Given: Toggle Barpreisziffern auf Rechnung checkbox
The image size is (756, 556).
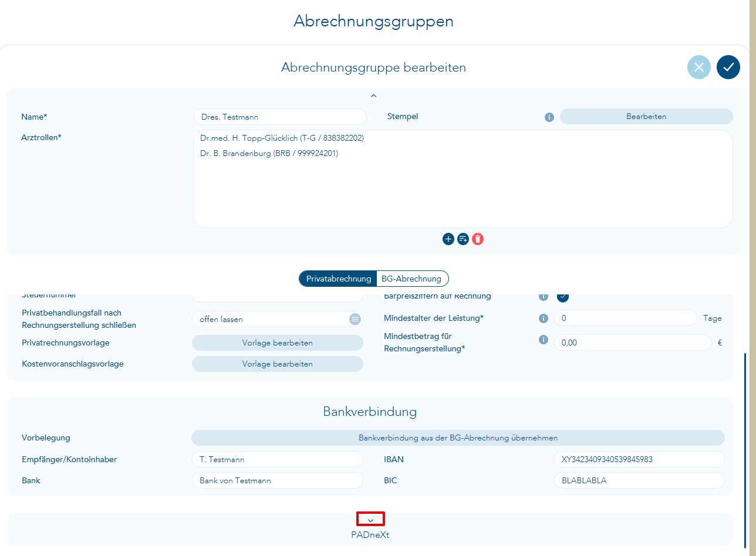Looking at the screenshot, I should click(563, 296).
